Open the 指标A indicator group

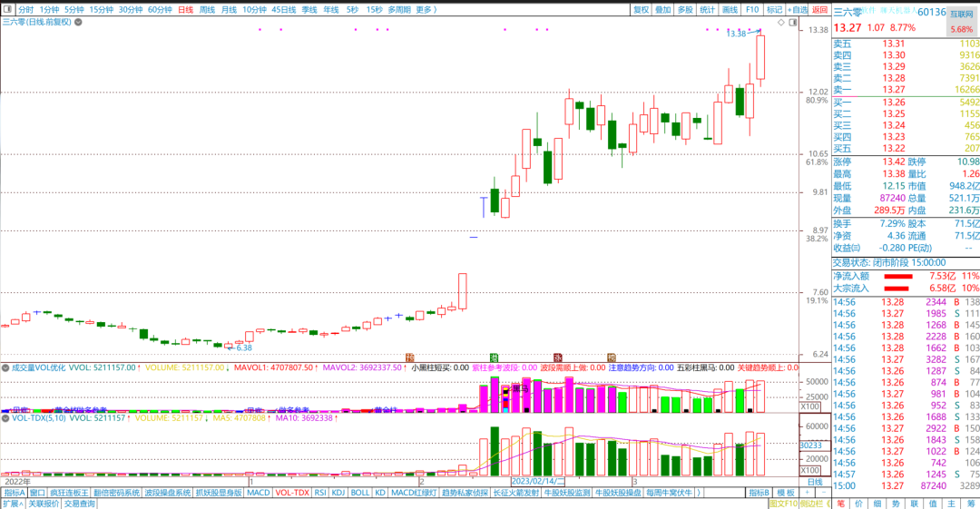click(15, 493)
